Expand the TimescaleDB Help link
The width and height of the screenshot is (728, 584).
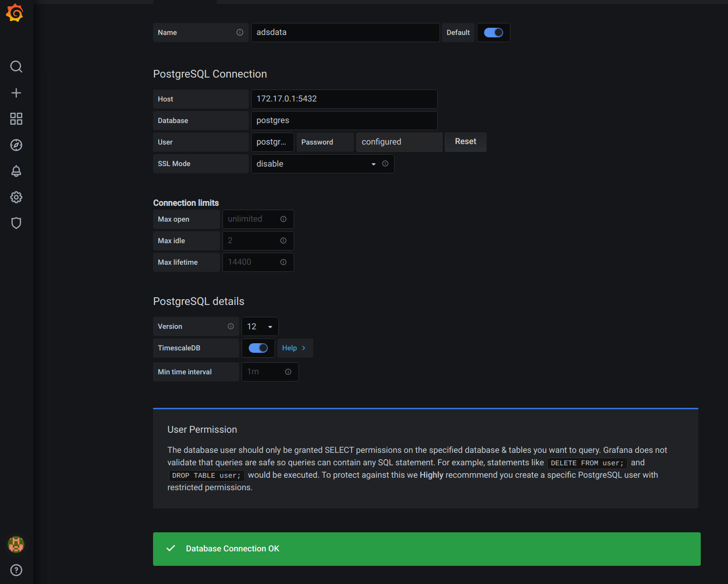click(295, 348)
